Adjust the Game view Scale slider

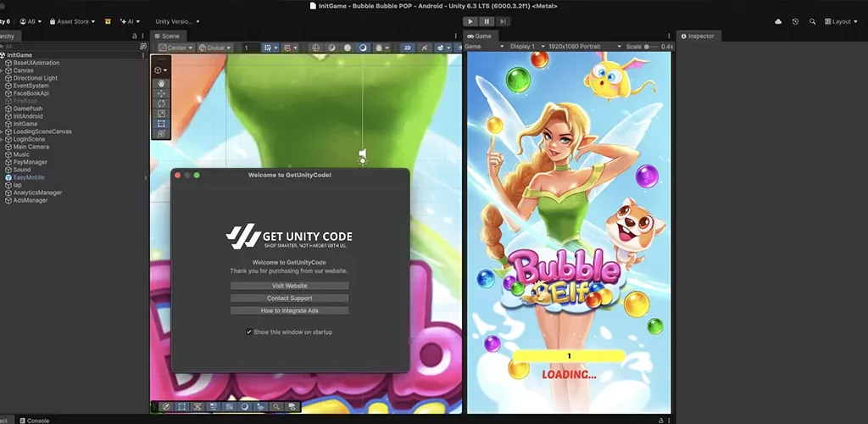tap(652, 47)
